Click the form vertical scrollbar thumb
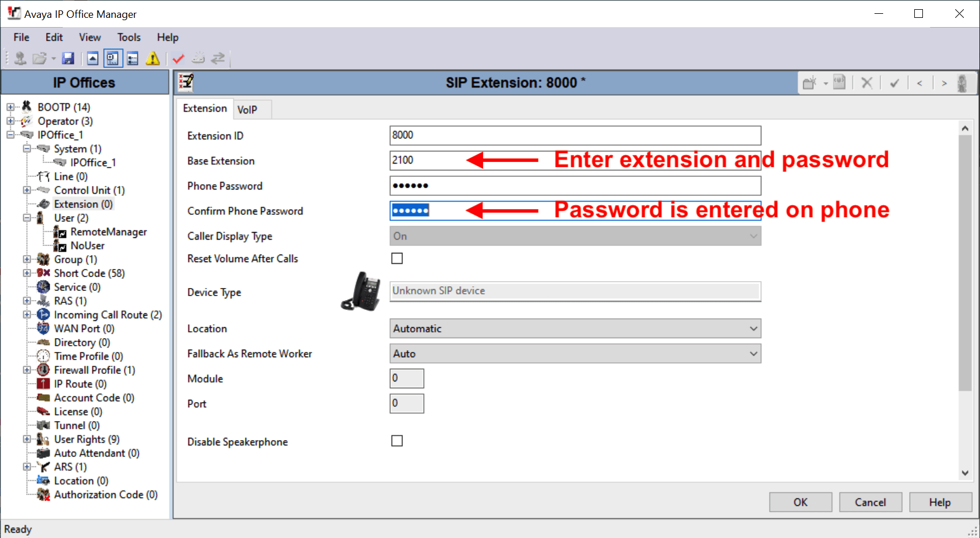The width and height of the screenshot is (980, 538). tap(965, 264)
